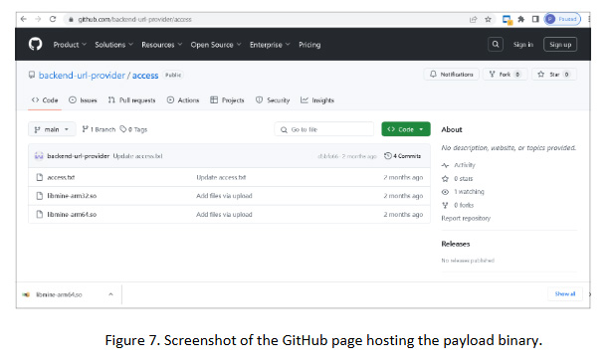Open the green Code dropdown button
The height and width of the screenshot is (364, 613).
[406, 129]
